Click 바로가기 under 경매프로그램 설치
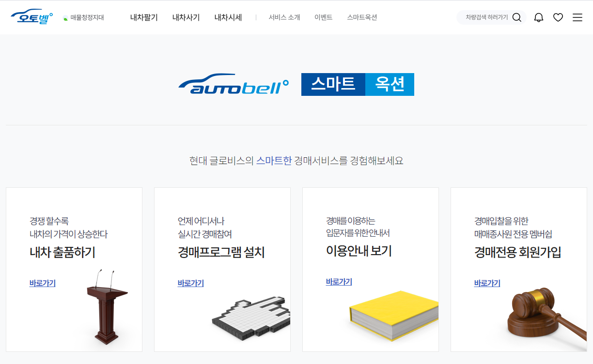The height and width of the screenshot is (364, 593). (x=190, y=283)
